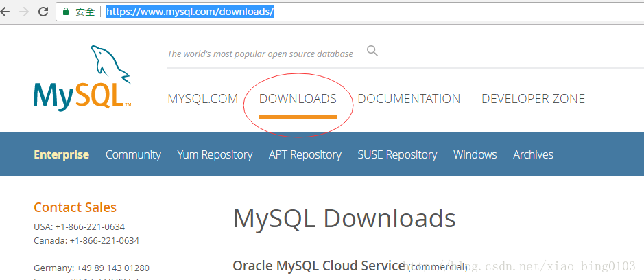
Task: Open the Archives menu item
Action: [x=533, y=154]
